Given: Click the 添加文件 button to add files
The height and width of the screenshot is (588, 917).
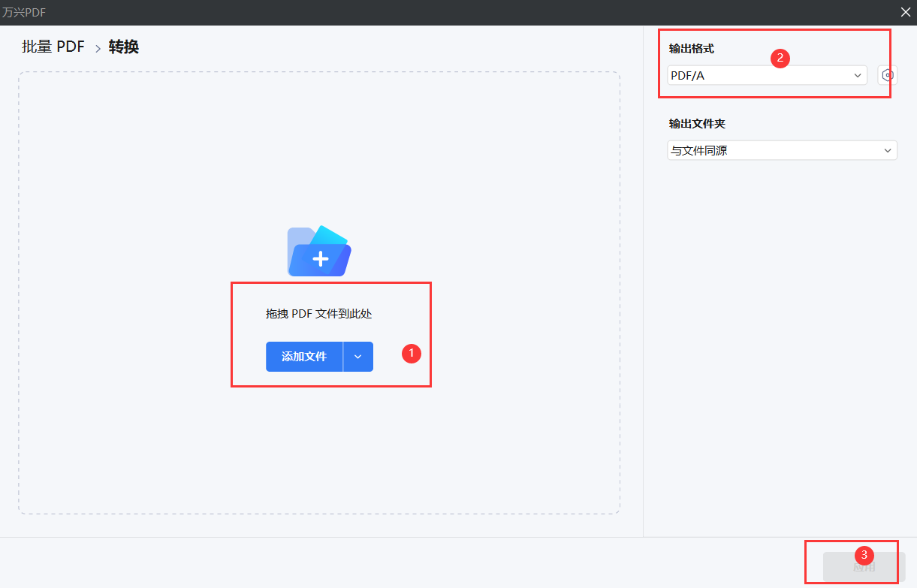Looking at the screenshot, I should [x=304, y=356].
